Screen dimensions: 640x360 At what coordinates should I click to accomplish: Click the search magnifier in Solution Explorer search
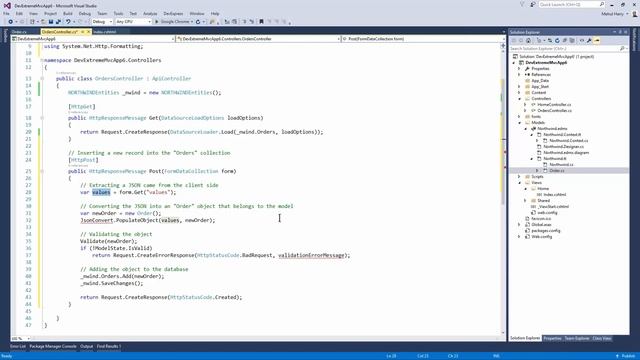[x=622, y=49]
